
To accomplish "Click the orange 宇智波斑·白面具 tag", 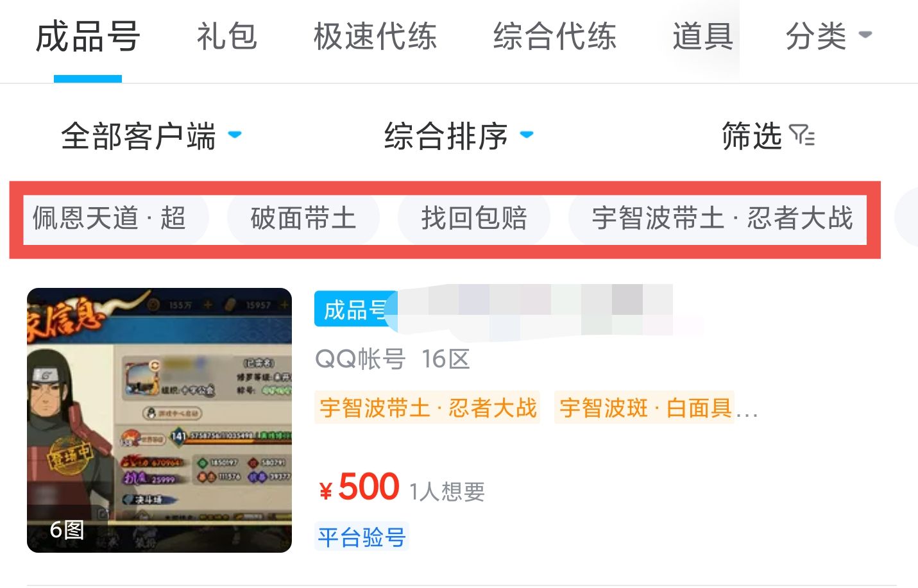I will pyautogui.click(x=645, y=407).
